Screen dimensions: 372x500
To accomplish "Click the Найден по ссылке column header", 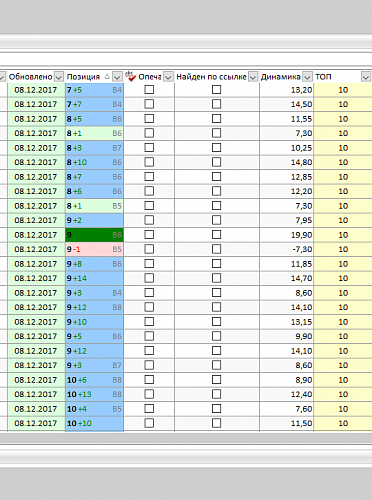I will click(x=211, y=77).
